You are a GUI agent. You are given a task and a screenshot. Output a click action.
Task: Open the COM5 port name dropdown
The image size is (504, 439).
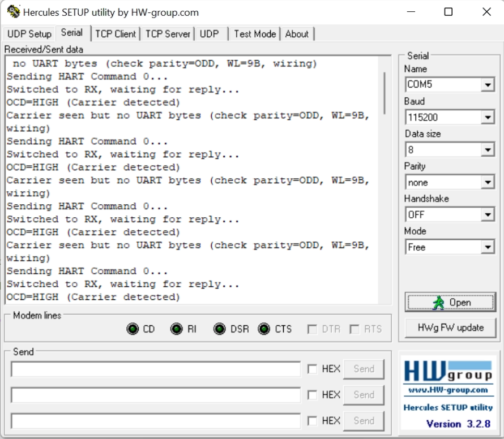coord(488,85)
